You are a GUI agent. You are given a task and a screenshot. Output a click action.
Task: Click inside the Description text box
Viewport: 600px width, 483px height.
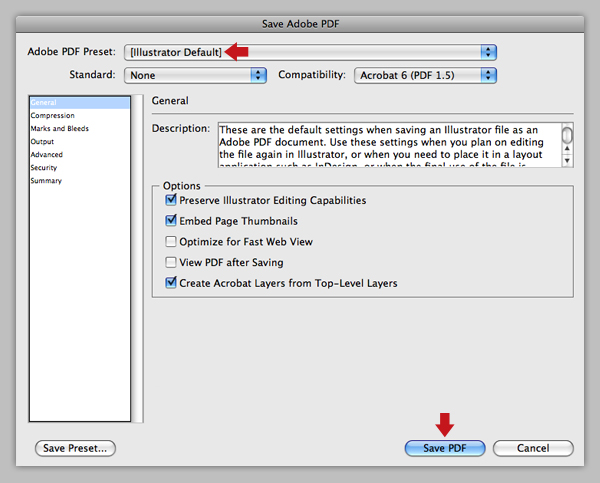pyautogui.click(x=390, y=145)
